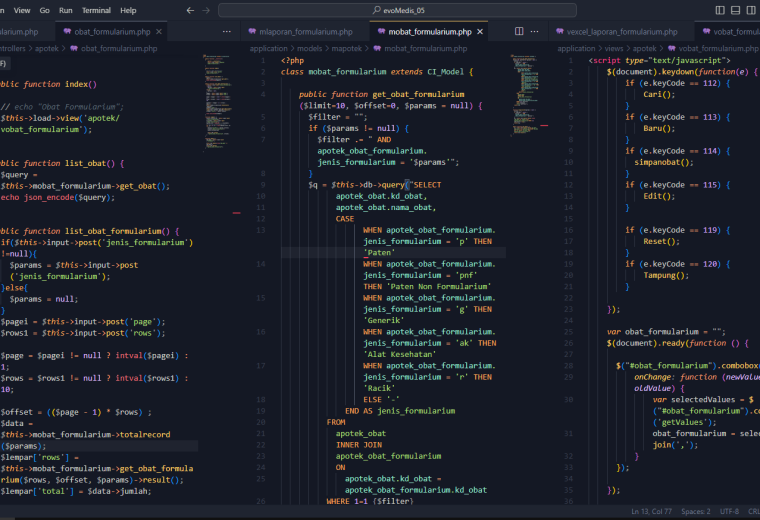Screen dimensions: 760x520
Task: Open More Actions beside the split editor icon
Action: 534,32
